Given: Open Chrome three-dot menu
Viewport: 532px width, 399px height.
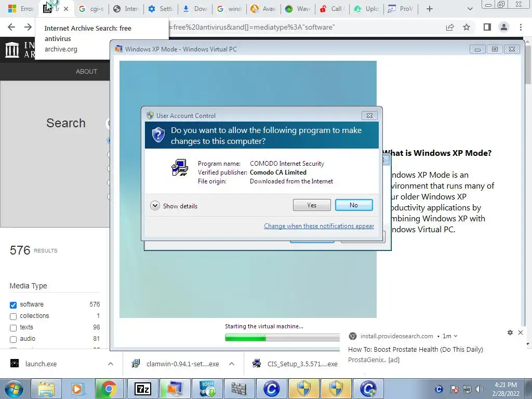Looking at the screenshot, I should coord(521,27).
